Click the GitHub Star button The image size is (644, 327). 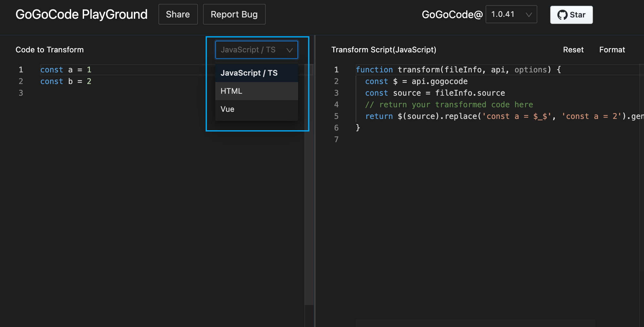click(571, 15)
